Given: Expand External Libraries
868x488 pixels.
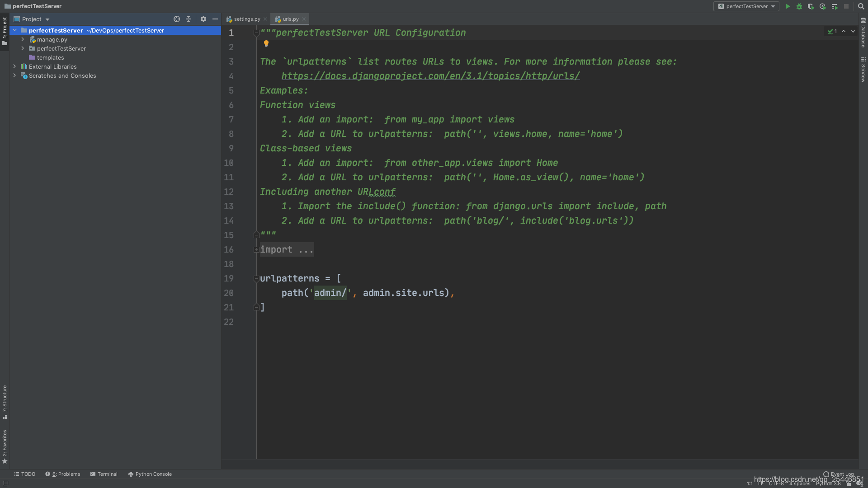Looking at the screenshot, I should [14, 66].
